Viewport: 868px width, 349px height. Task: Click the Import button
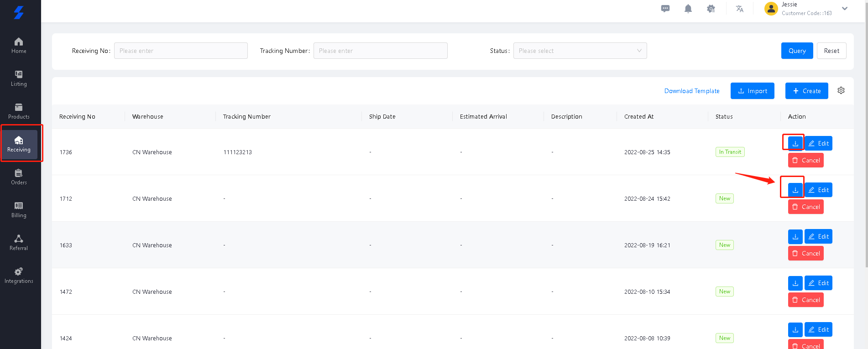click(x=753, y=91)
